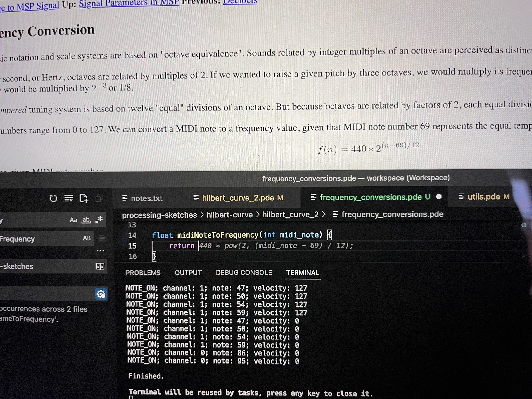The width and height of the screenshot is (532, 399).
Task: Click the processing-sketches breadcrumb
Action: pos(159,215)
